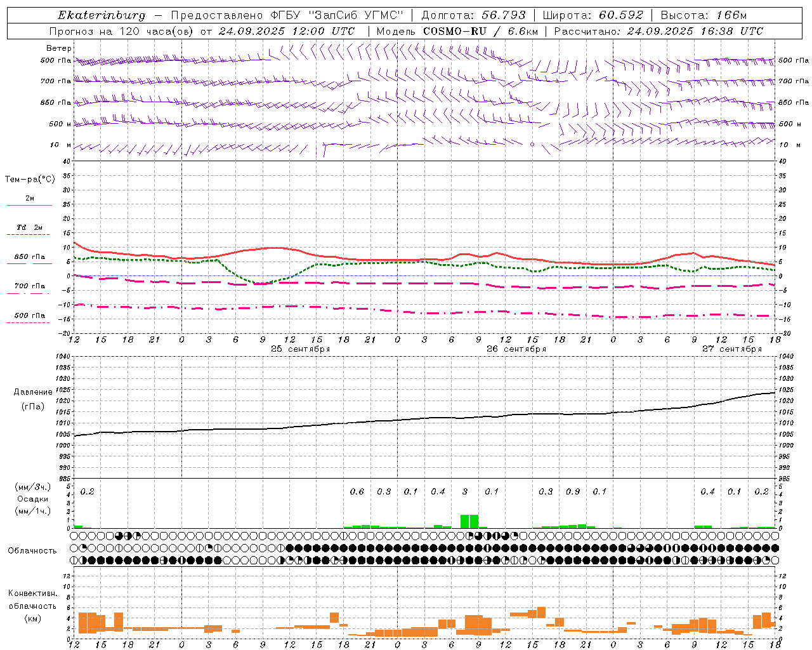Click the 'Тем-ра(°C)' temperature panel label
Image resolution: width=812 pixels, height=650 pixels.
pyautogui.click(x=30, y=180)
